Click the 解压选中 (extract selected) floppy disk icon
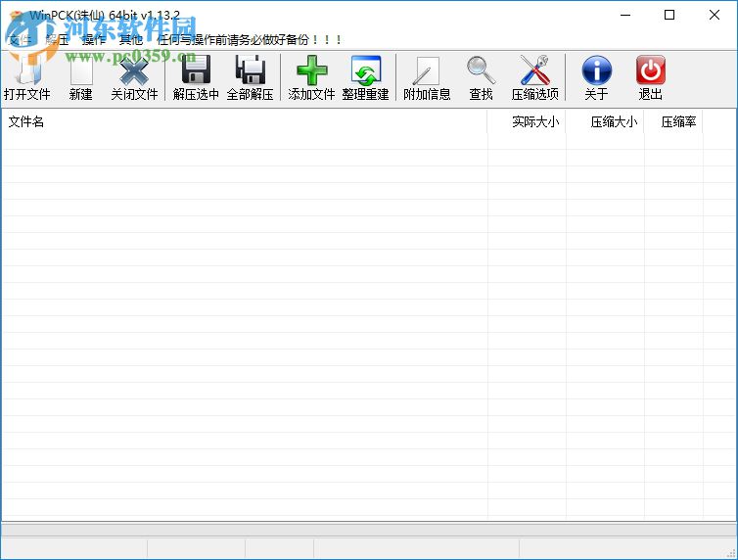 coord(196,70)
